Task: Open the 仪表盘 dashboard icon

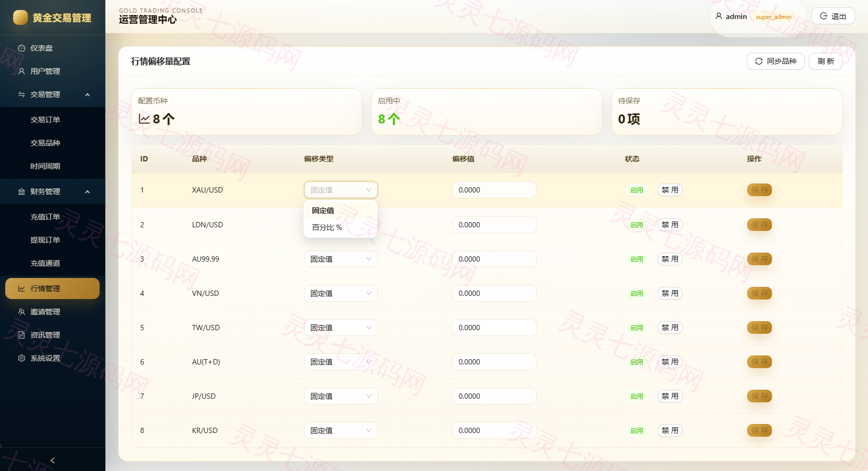Action: pos(22,48)
